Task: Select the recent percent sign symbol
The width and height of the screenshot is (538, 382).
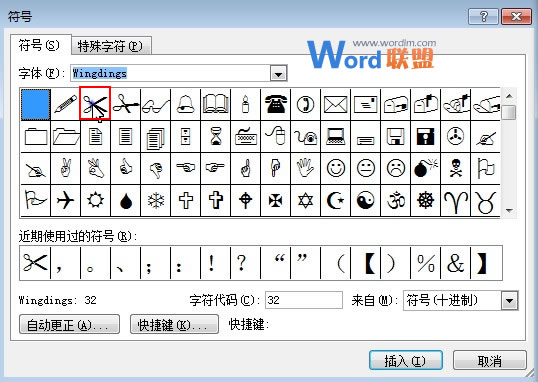Action: [x=425, y=263]
